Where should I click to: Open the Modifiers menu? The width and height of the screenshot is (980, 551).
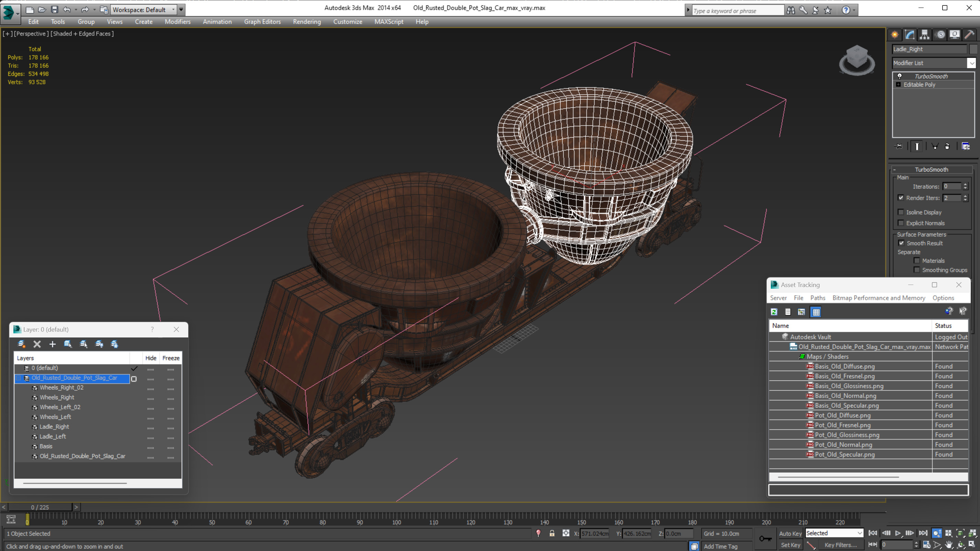click(x=177, y=22)
